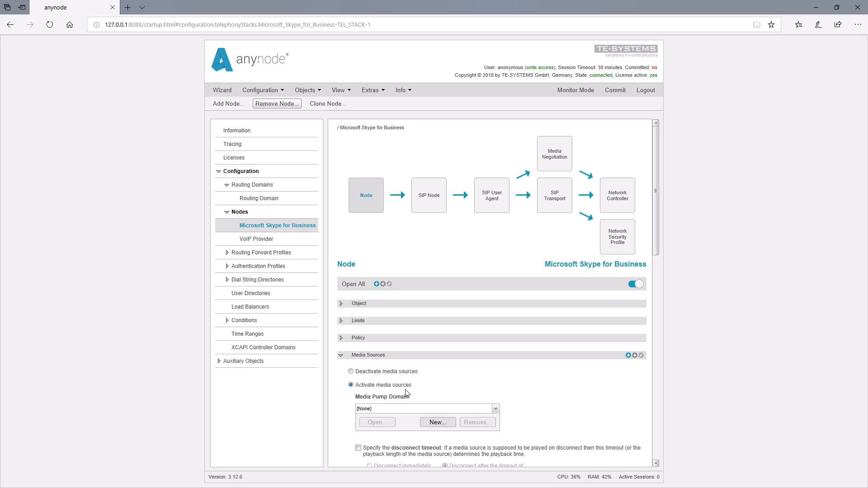Image resolution: width=868 pixels, height=488 pixels.
Task: Open the SIP Node diagram block
Action: point(429,195)
